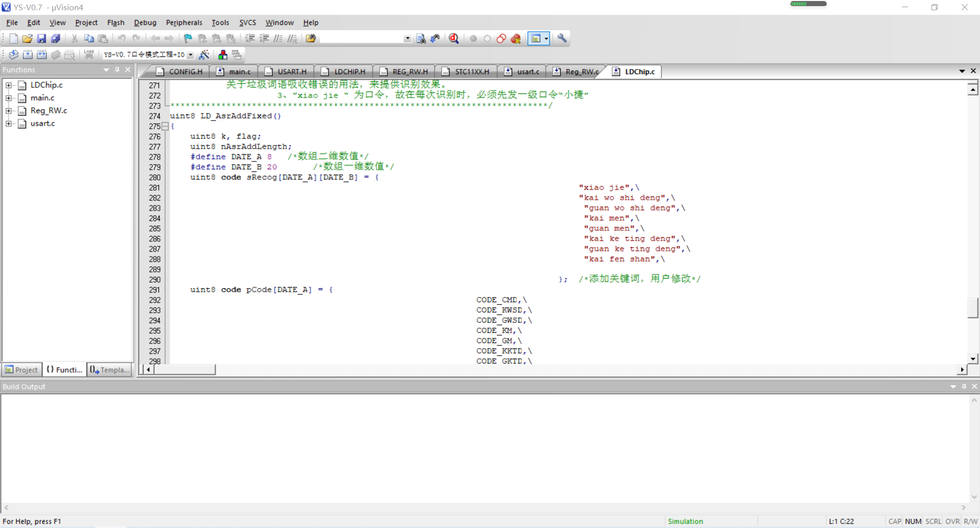Expand the LDChip.c node in Functions
The height and width of the screenshot is (528, 980).
9,85
